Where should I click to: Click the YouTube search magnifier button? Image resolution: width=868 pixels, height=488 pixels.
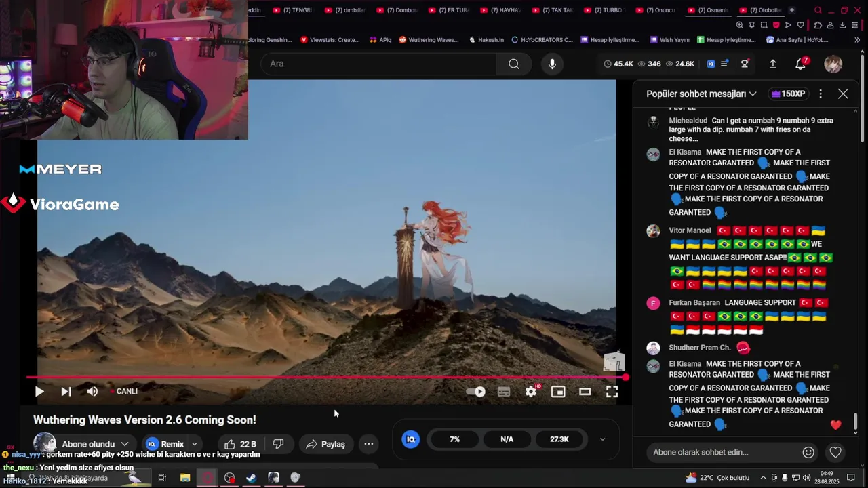514,64
